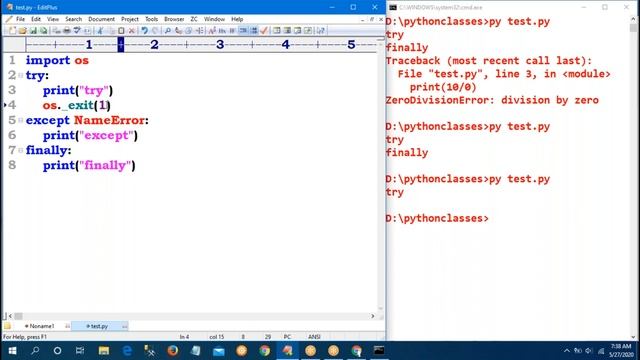Image resolution: width=640 pixels, height=360 pixels.
Task: Open the Edit menu
Action: (x=36, y=19)
